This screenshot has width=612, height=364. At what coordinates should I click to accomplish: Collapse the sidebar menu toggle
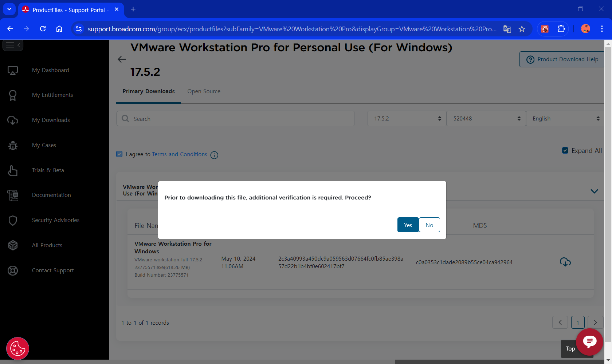(x=13, y=45)
